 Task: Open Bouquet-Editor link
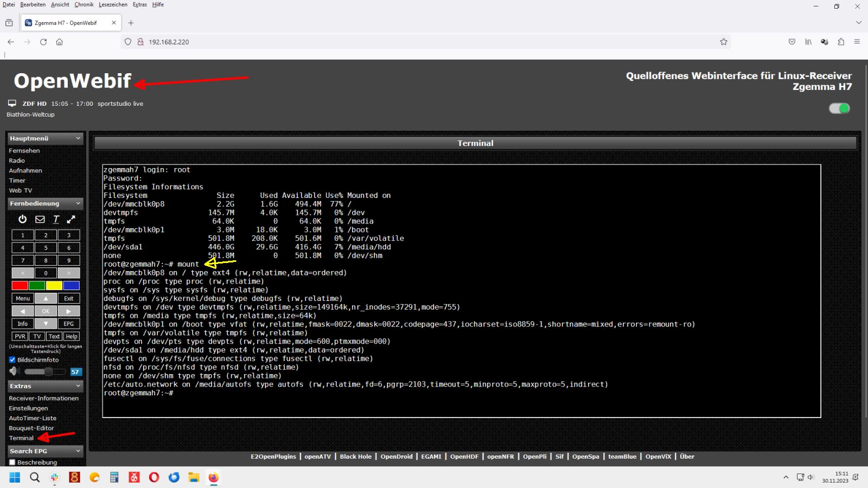[31, 428]
